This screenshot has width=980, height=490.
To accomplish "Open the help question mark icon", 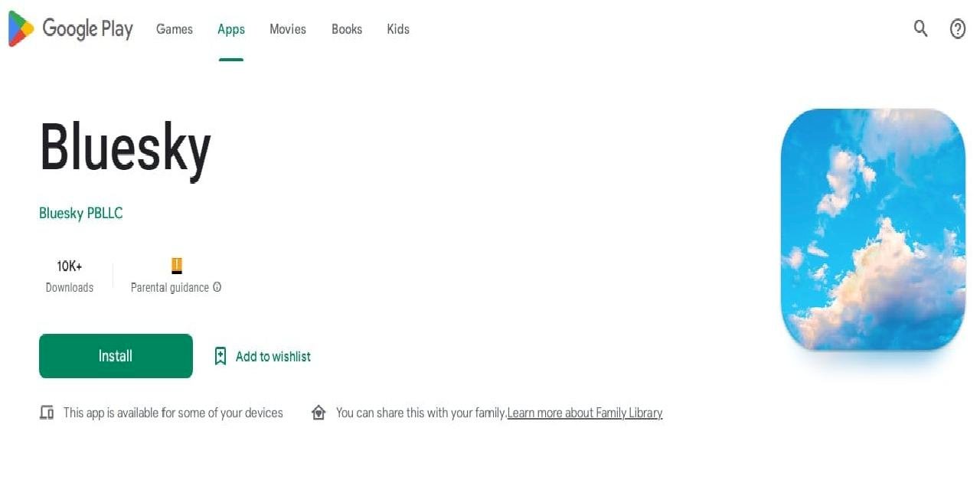I will pyautogui.click(x=957, y=29).
